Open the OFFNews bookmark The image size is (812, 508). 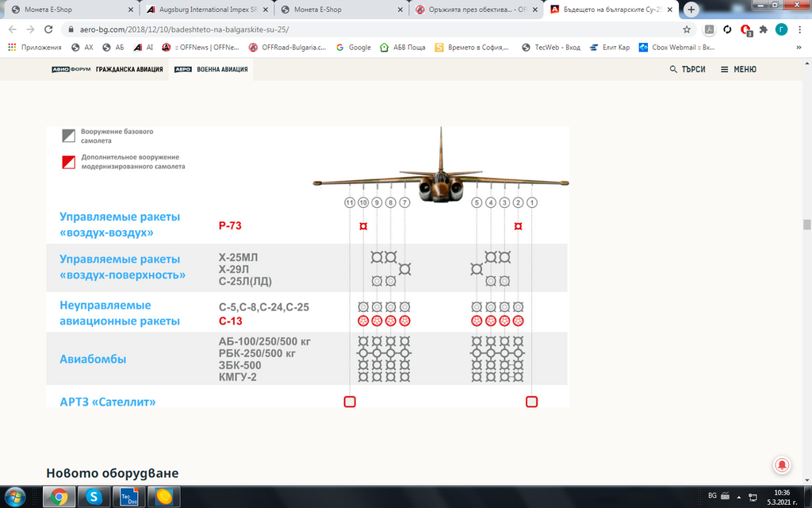pos(201,47)
